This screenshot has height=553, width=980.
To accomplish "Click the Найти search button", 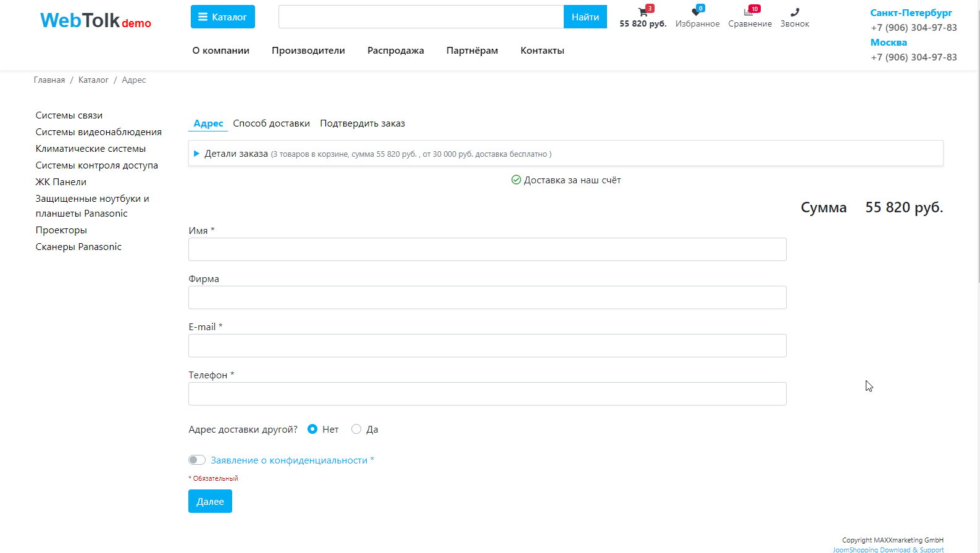I will coord(585,17).
